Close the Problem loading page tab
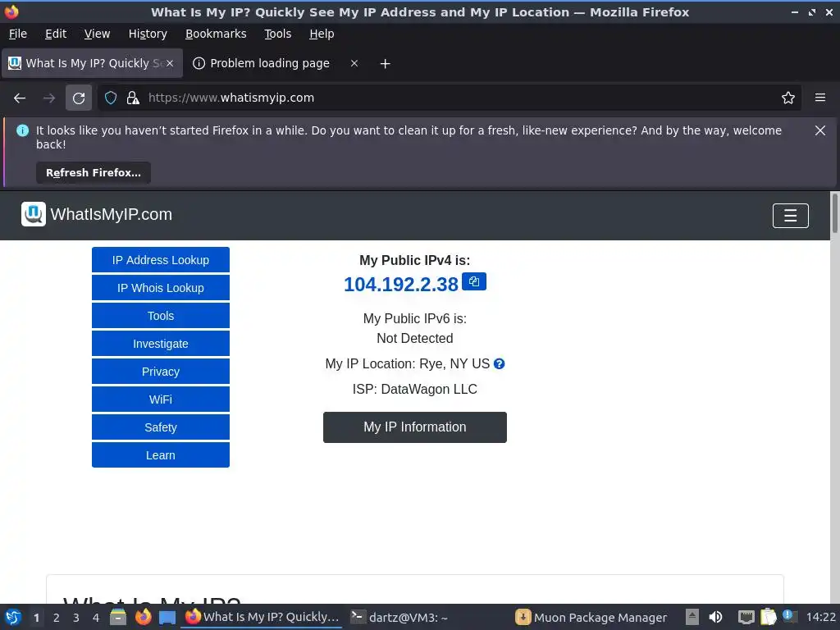The width and height of the screenshot is (840, 630). click(x=354, y=63)
